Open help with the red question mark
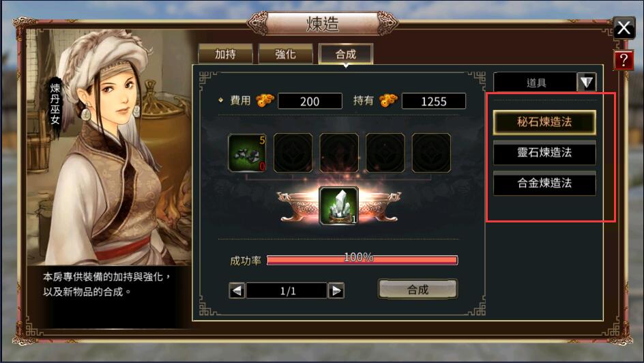This screenshot has width=644, height=363. pyautogui.click(x=624, y=60)
